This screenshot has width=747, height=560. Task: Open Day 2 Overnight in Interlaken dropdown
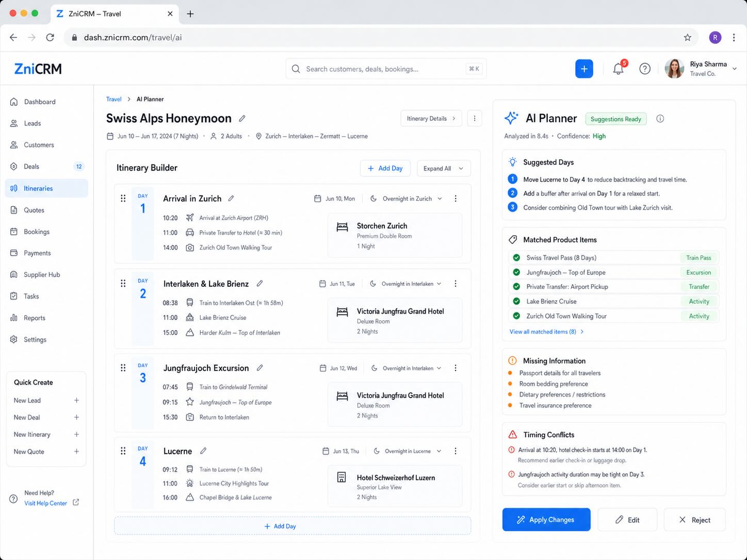406,284
